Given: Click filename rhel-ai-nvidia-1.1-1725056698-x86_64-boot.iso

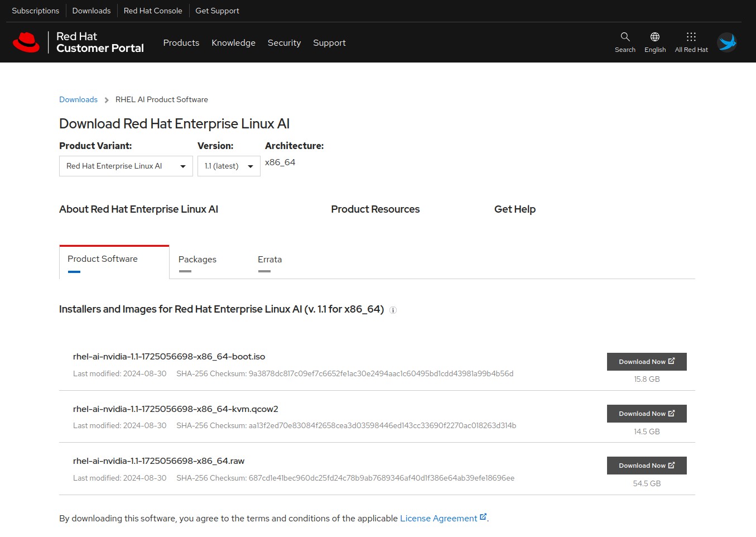Looking at the screenshot, I should coord(169,357).
